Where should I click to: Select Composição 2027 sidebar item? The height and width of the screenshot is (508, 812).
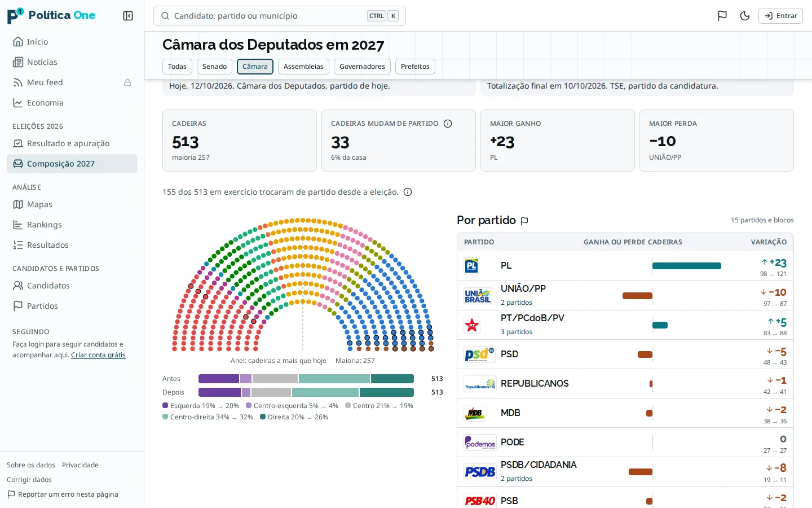click(x=72, y=164)
